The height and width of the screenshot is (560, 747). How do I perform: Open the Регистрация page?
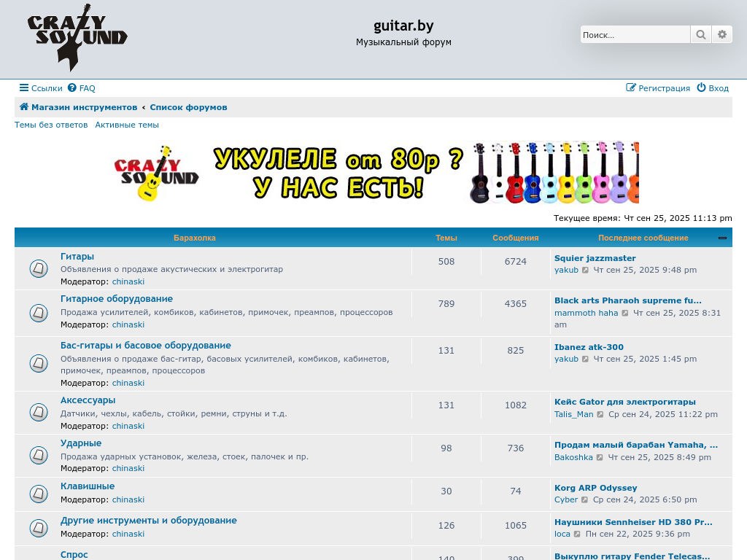click(658, 88)
